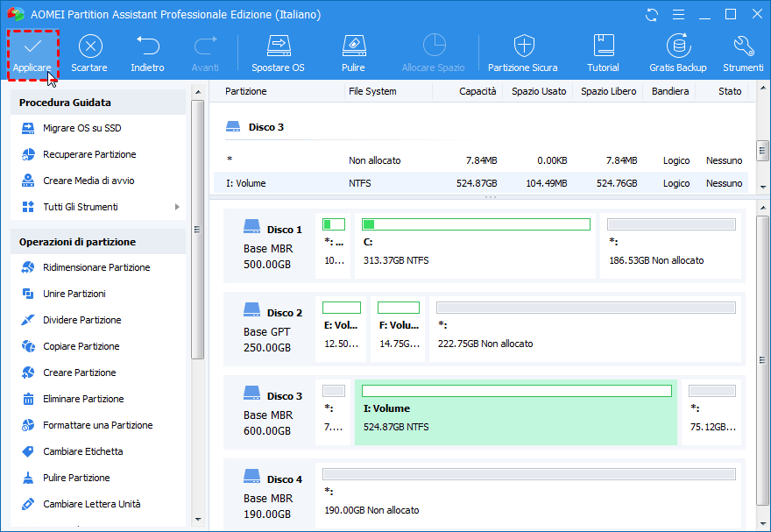Viewport: 771px width, 532px height.
Task: Choose Ridimensionare Partizione operation
Action: [x=96, y=267]
